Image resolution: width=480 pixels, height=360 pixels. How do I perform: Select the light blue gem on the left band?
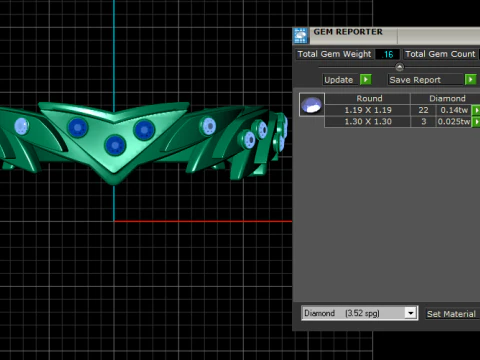(22, 126)
